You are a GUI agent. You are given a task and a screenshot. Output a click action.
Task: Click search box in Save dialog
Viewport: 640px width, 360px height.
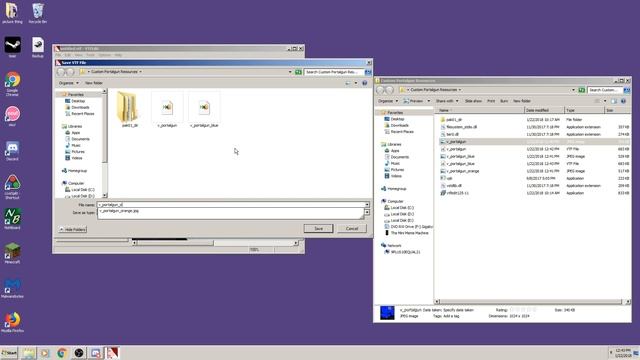coord(334,72)
